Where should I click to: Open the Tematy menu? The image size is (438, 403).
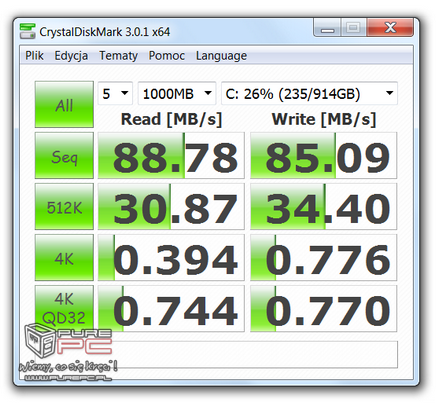(x=118, y=55)
